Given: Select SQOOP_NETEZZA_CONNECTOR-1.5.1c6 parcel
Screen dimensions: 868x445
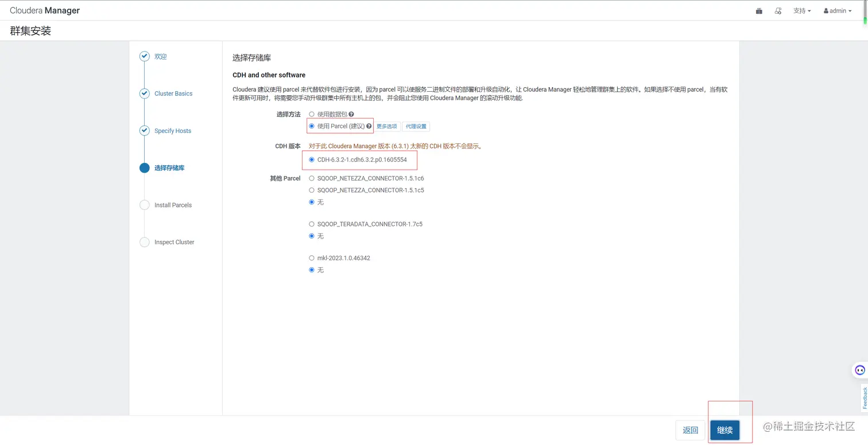Looking at the screenshot, I should click(312, 178).
